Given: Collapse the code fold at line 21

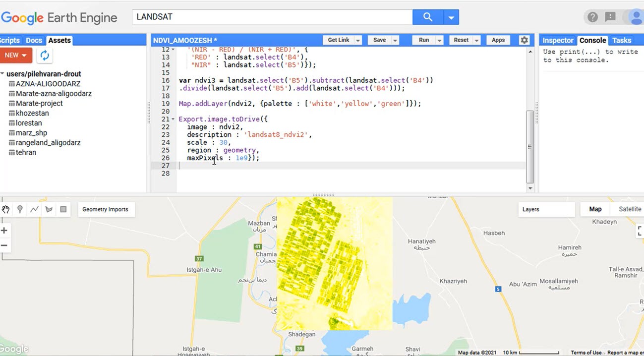Looking at the screenshot, I should 173,119.
